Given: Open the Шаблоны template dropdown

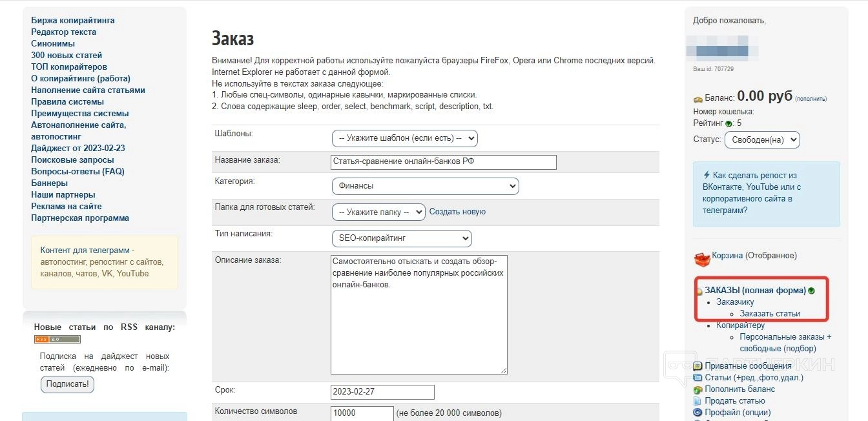Looking at the screenshot, I should coord(404,138).
